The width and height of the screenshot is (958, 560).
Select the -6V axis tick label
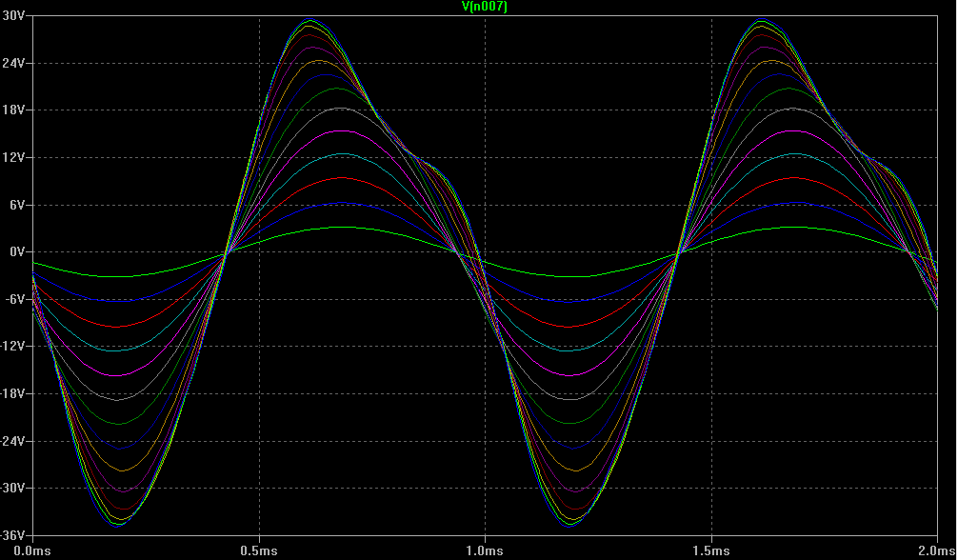(x=18, y=299)
